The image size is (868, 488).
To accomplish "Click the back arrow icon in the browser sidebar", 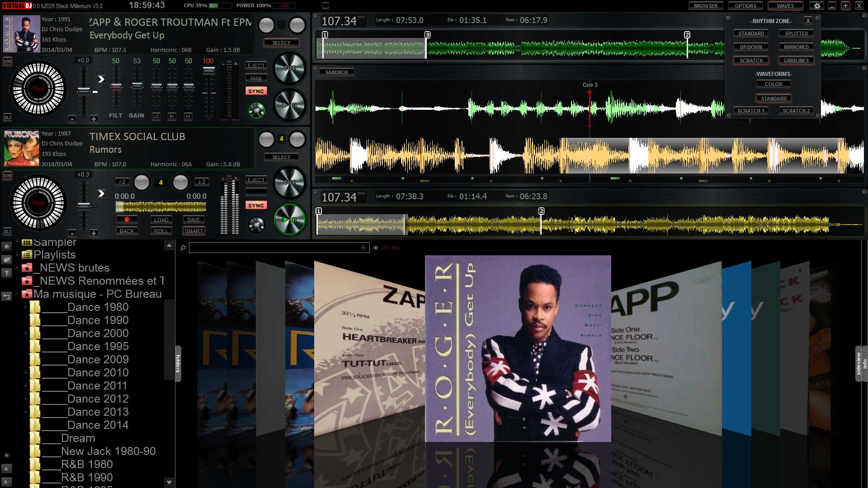I will tap(7, 296).
